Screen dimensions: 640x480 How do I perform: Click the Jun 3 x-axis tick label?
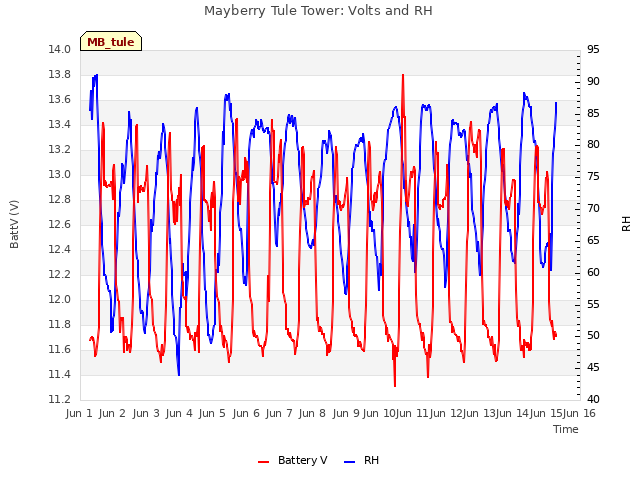(146, 413)
